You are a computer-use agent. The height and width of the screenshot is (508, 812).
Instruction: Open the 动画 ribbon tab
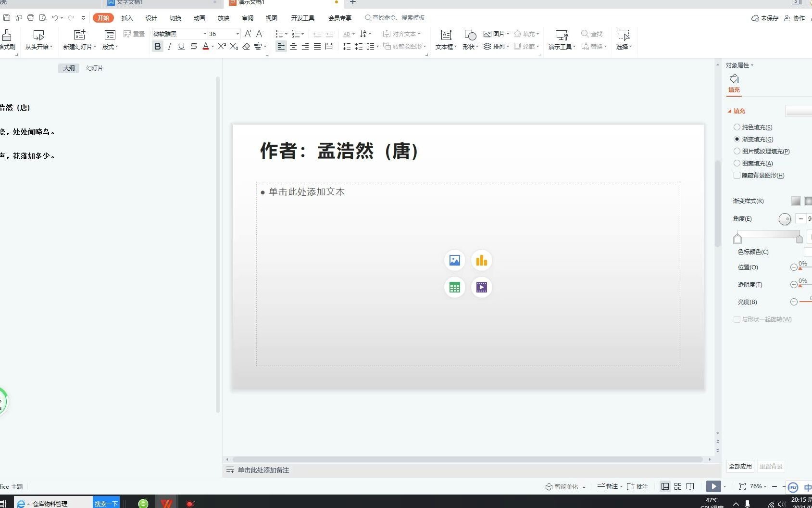coord(200,18)
